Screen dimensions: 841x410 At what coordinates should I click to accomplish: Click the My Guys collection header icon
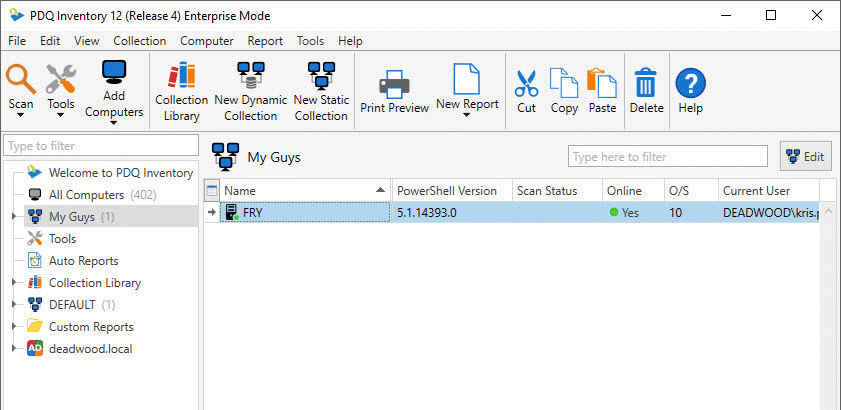[x=225, y=157]
